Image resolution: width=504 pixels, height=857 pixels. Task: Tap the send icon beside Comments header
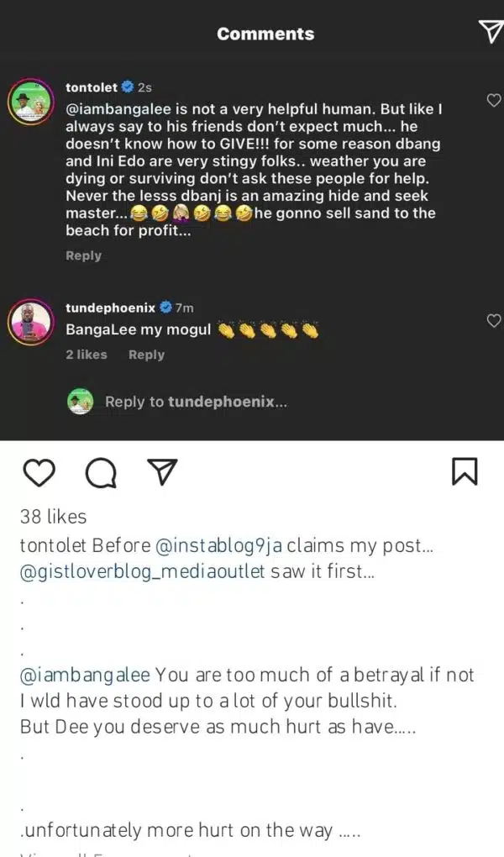(x=490, y=32)
